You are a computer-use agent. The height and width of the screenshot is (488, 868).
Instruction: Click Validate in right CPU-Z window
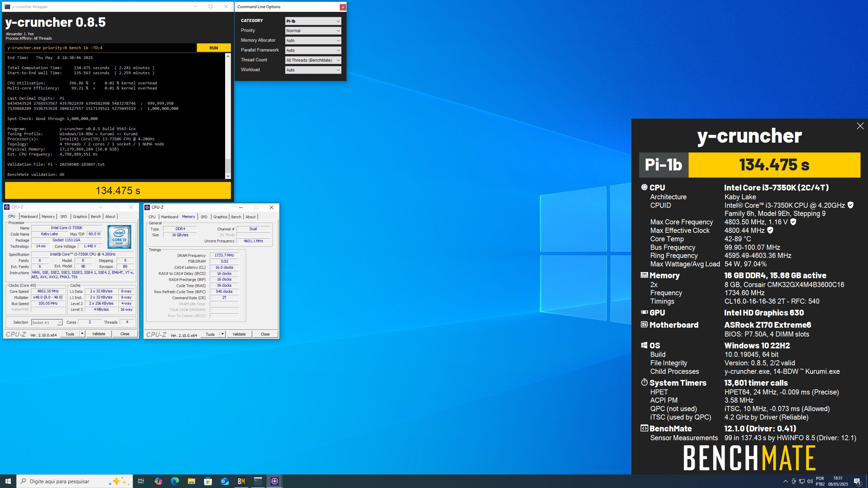(239, 334)
